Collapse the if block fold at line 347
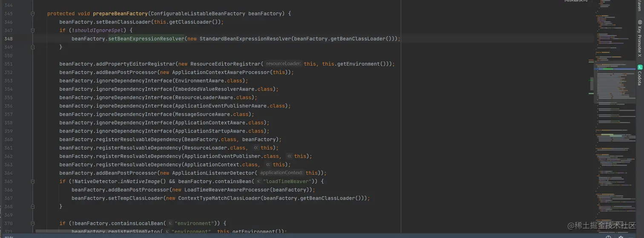This screenshot has width=644, height=238. click(33, 30)
